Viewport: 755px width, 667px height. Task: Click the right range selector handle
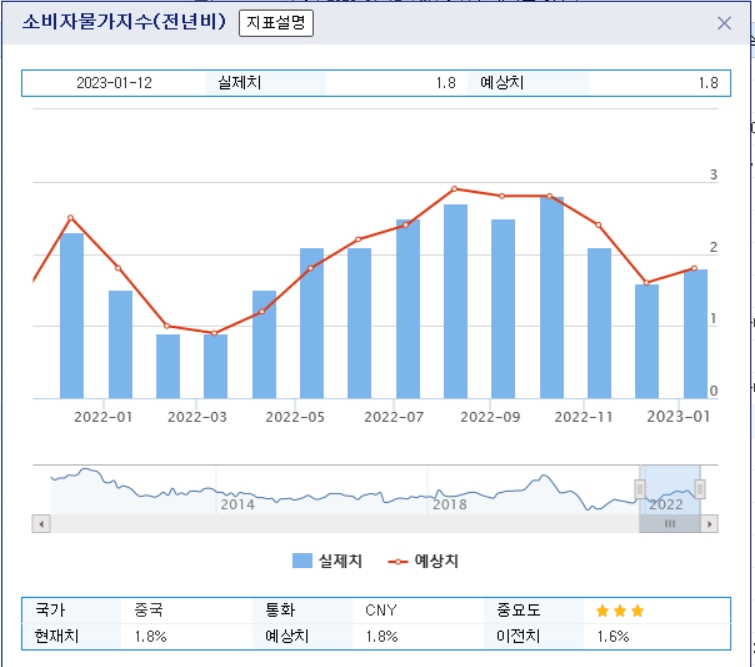click(700, 489)
